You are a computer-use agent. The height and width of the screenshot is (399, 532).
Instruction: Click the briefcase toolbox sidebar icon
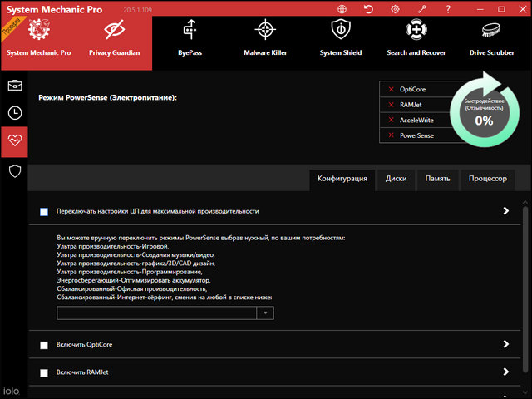pyautogui.click(x=14, y=85)
